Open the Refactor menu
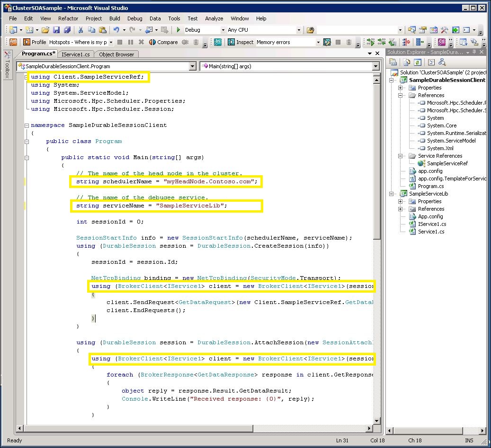 coord(68,18)
